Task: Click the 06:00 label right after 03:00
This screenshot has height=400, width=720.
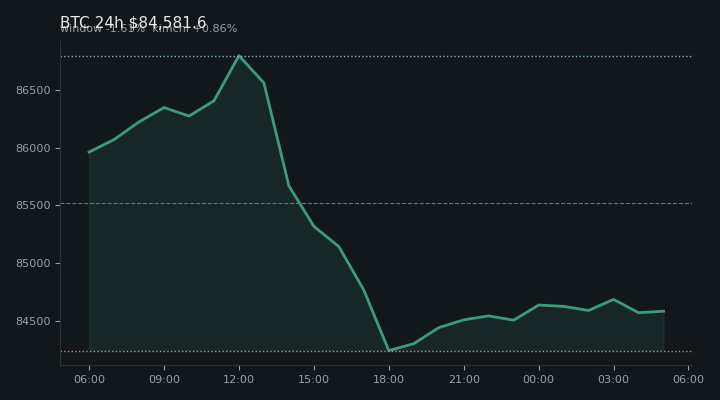Action: point(688,379)
